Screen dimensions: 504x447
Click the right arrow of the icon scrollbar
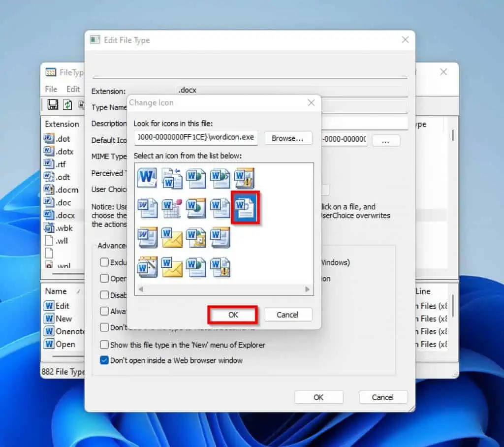pos(308,289)
